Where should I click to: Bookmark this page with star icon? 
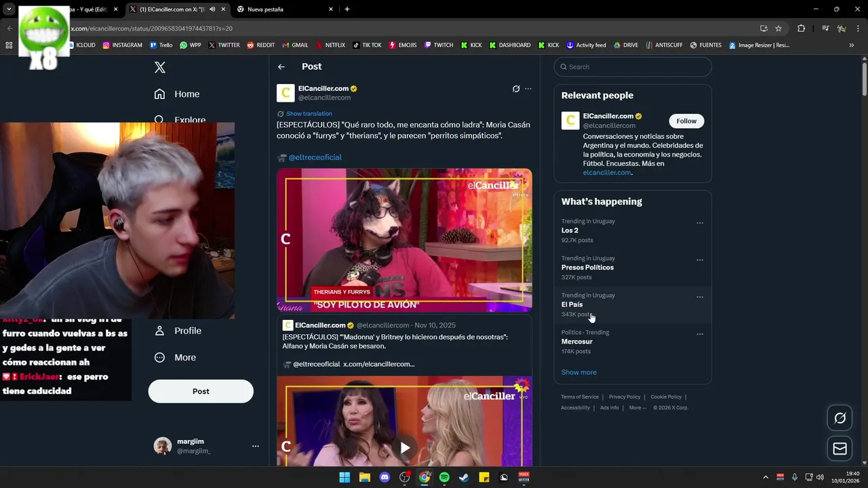pyautogui.click(x=778, y=28)
